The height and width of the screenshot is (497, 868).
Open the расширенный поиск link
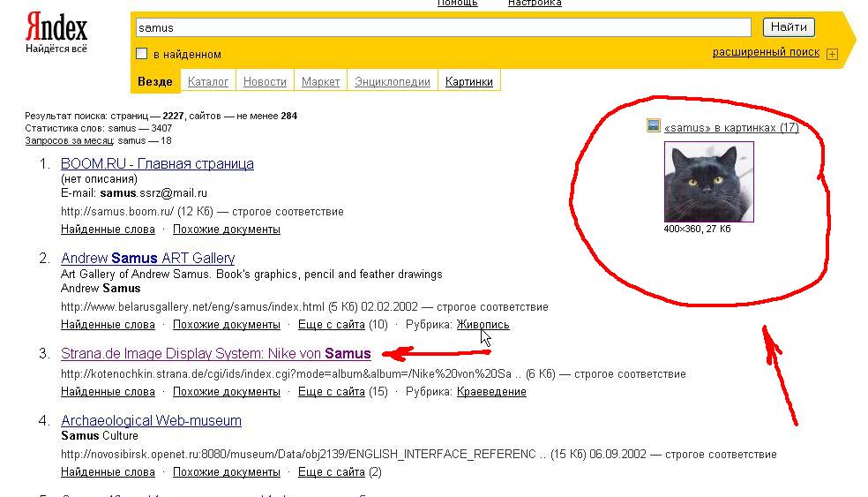tap(766, 52)
